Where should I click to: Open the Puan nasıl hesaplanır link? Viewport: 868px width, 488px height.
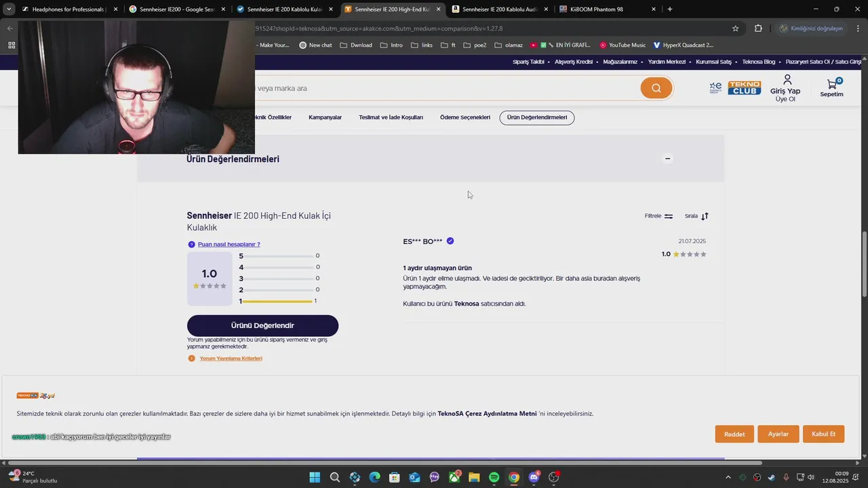(x=229, y=244)
